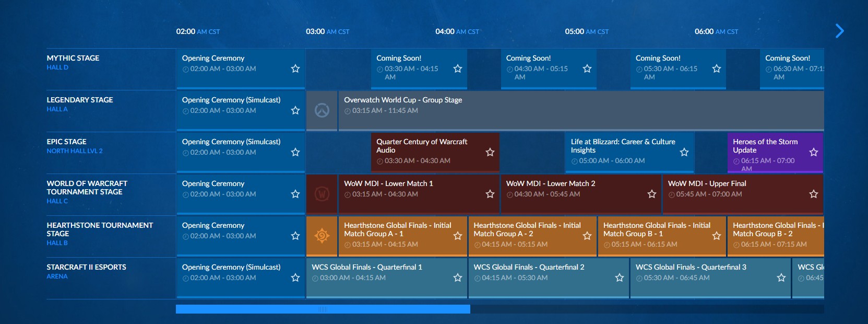Star WoW MDI Lower Match 1
Image resolution: width=868 pixels, height=324 pixels.
click(490, 194)
